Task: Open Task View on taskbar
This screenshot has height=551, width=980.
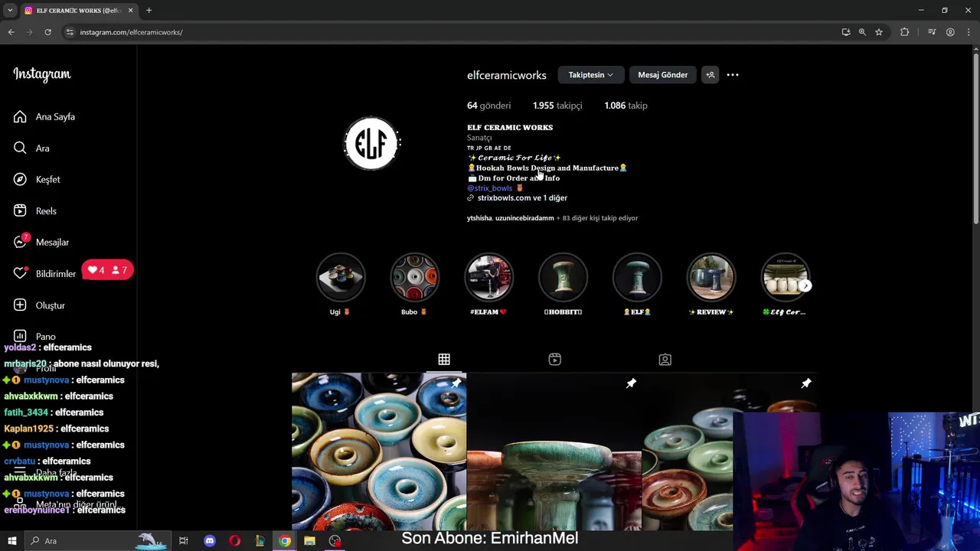Action: click(x=184, y=540)
